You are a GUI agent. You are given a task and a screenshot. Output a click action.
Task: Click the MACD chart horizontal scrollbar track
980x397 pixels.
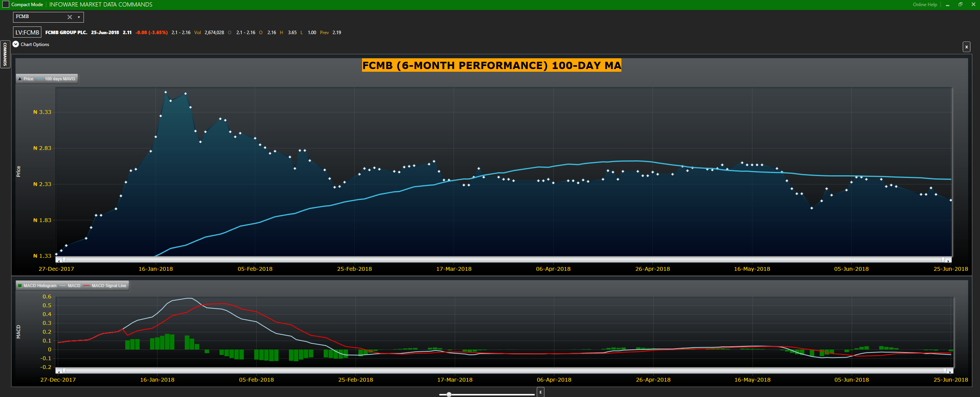click(504, 371)
